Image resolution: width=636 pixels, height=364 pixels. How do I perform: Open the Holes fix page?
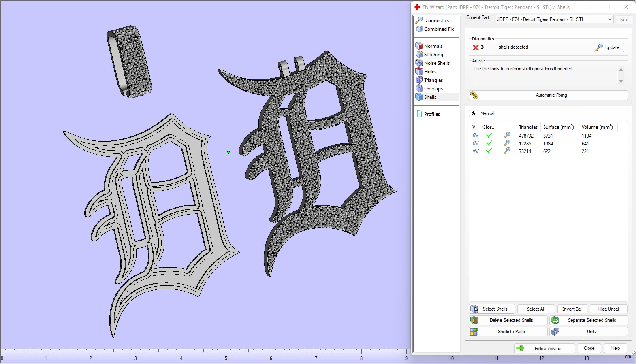coord(430,72)
